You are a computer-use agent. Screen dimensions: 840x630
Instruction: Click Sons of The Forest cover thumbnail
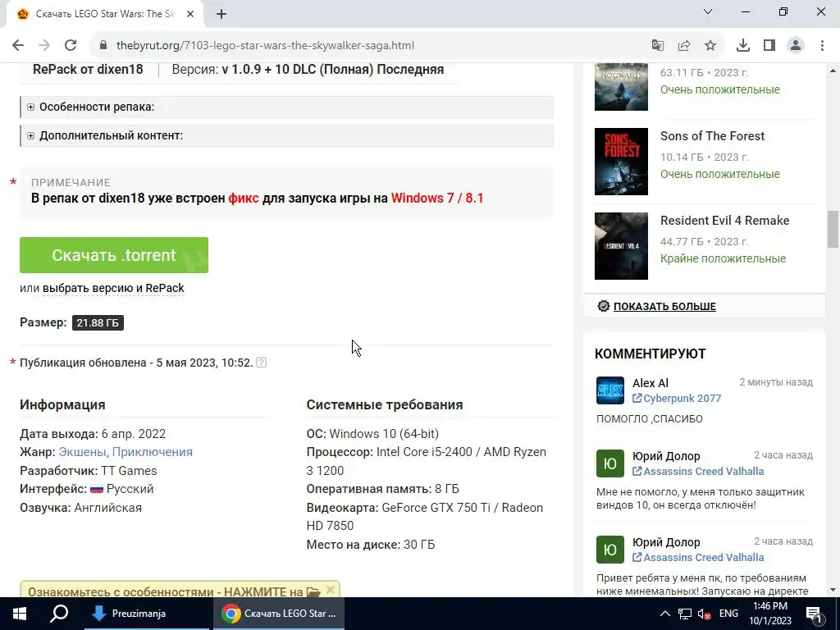[x=622, y=162]
